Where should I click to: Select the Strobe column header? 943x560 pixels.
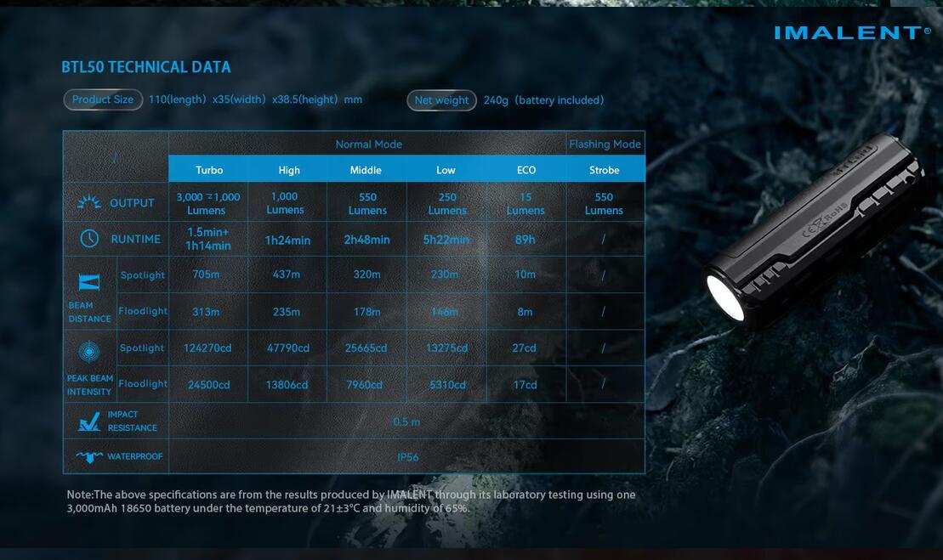pyautogui.click(x=605, y=170)
